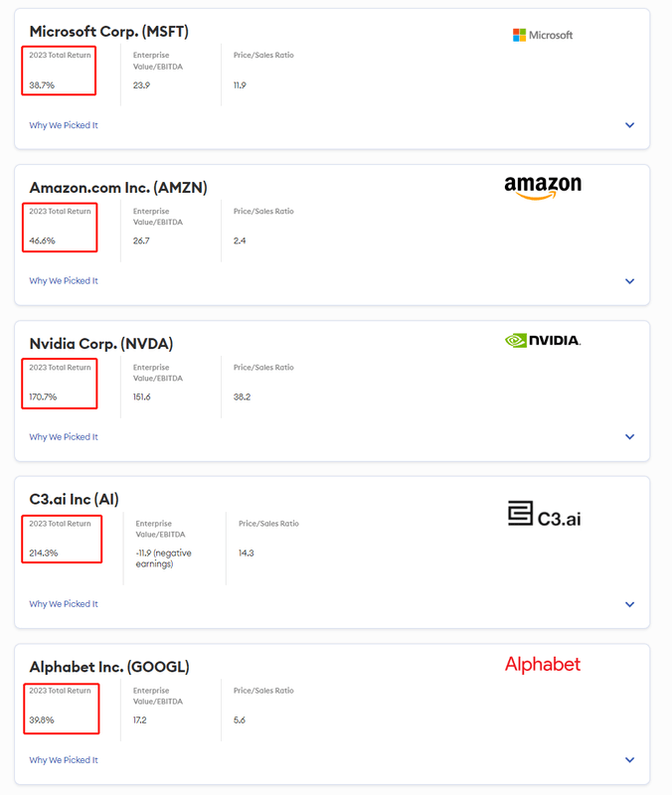Click the Nvidia Corp. (NVDA) heading
This screenshot has height=795, width=672.
click(100, 344)
